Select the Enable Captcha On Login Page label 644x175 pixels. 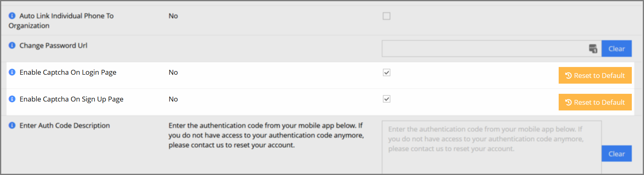point(68,72)
